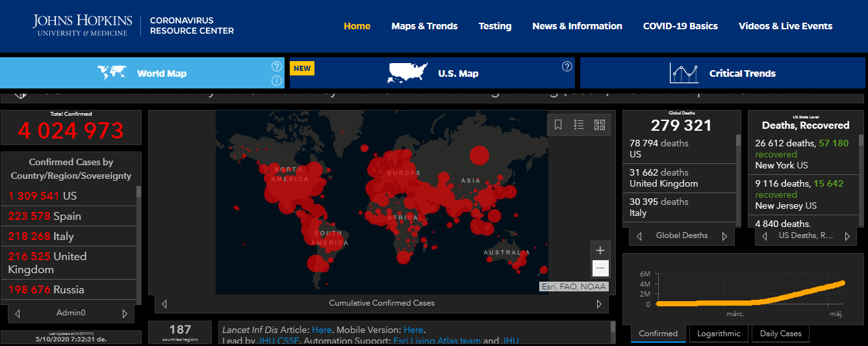Click the world map icon

coord(112,73)
